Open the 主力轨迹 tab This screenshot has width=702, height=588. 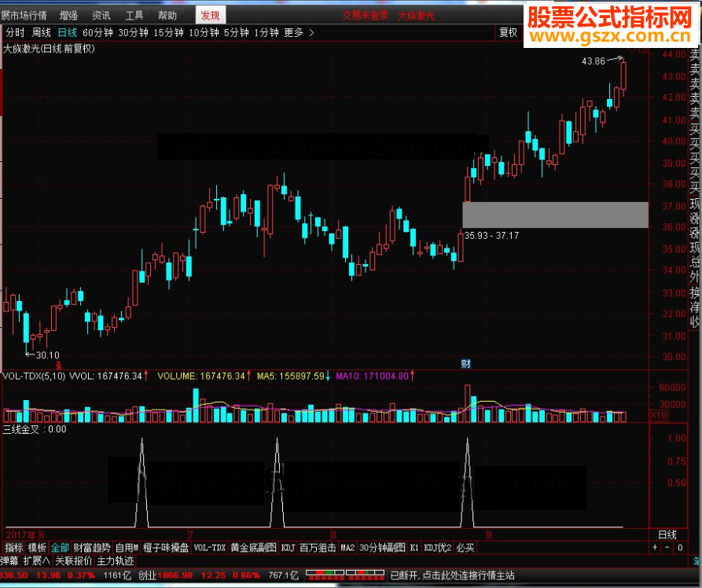(x=116, y=561)
